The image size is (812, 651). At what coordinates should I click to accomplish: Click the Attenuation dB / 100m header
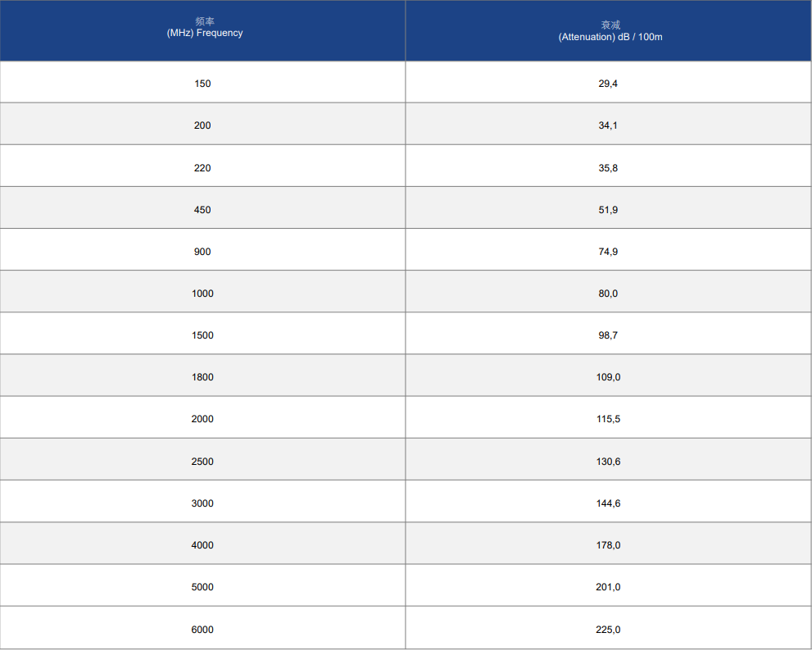tap(609, 30)
